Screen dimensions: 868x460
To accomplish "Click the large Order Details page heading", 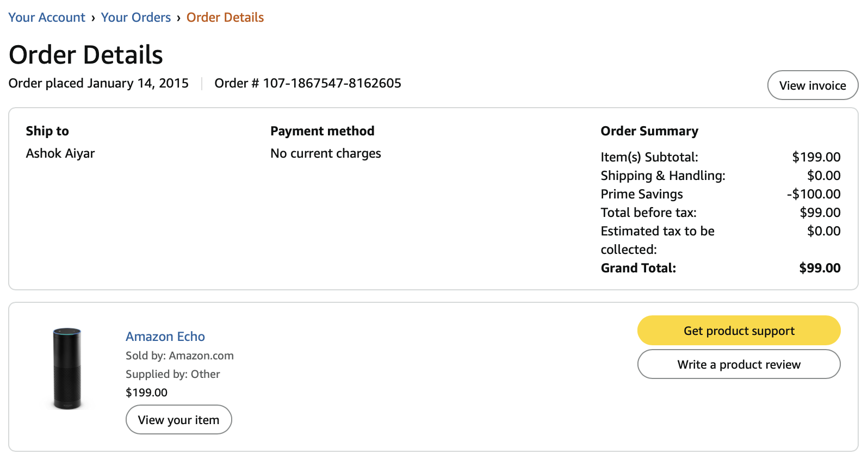I will (86, 55).
